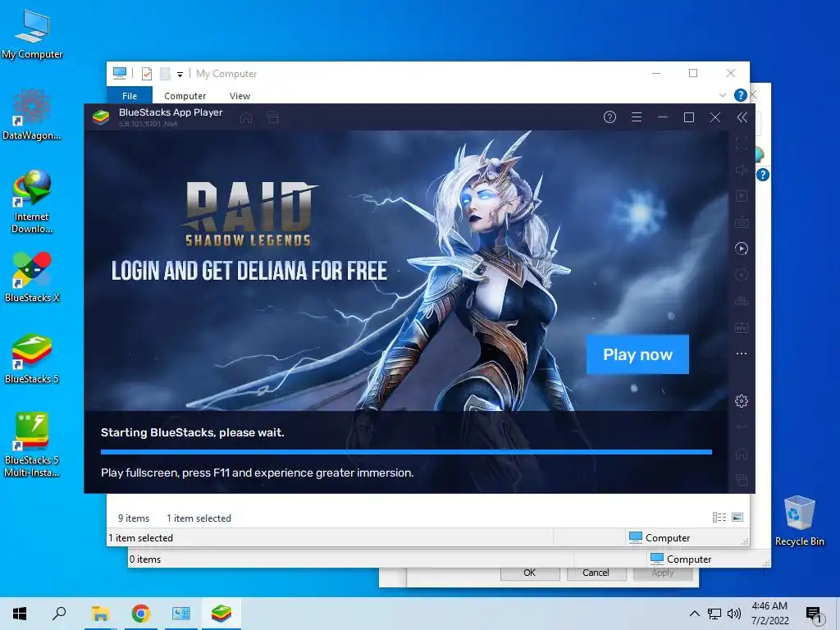
Task: Open the BlueStacks hamburger menu
Action: point(637,117)
